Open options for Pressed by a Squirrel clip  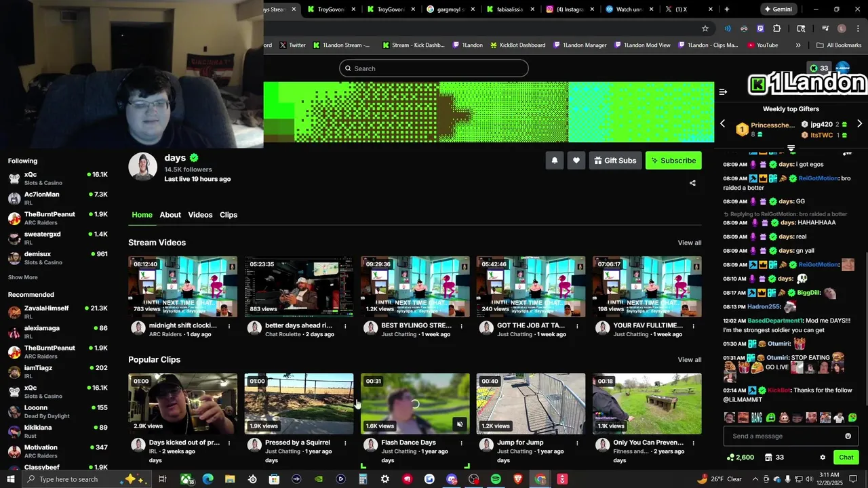click(x=345, y=443)
